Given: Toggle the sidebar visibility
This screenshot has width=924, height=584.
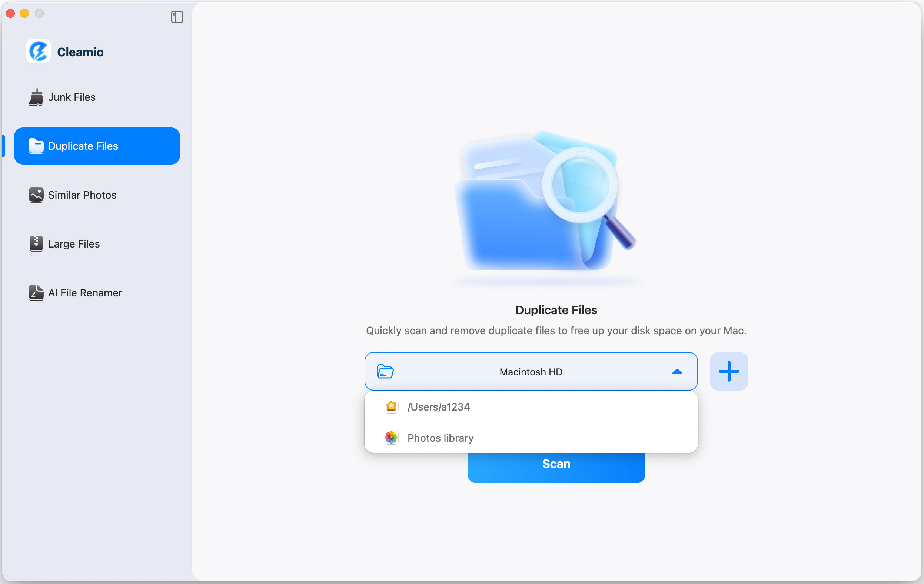Looking at the screenshot, I should coord(176,17).
